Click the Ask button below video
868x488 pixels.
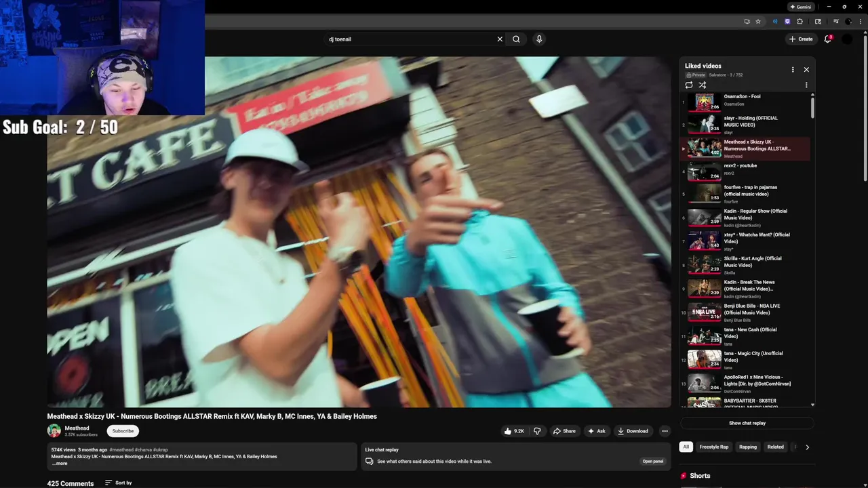point(597,431)
